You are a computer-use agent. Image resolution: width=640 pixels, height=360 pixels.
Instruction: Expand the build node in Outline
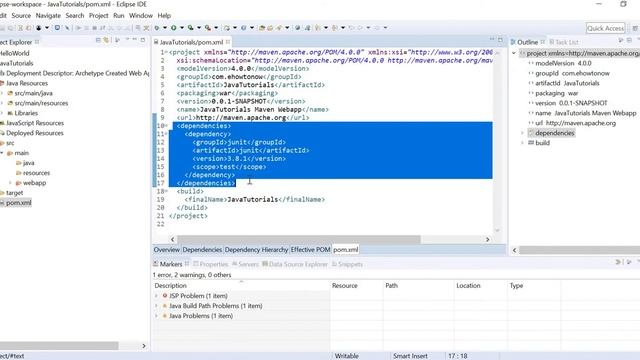pos(522,143)
